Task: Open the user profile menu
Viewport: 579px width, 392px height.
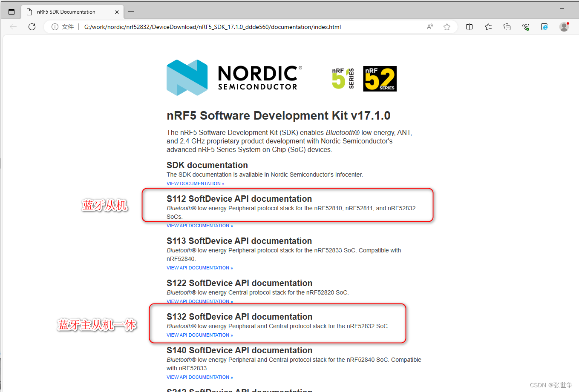Action: [x=564, y=27]
